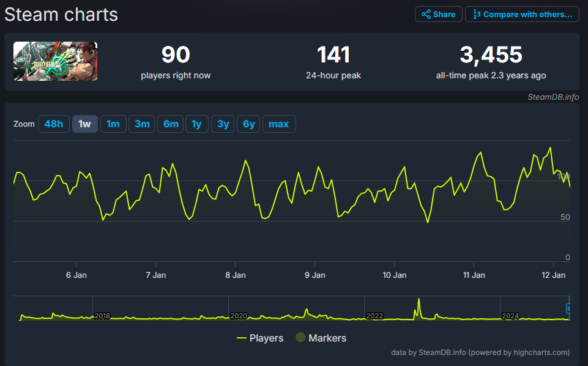This screenshot has width=588, height=366.
Task: Zoom chart to 1y
Action: click(196, 124)
